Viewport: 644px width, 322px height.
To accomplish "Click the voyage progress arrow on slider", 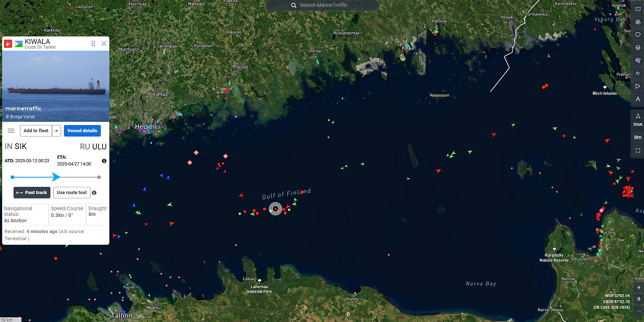I will point(56,177).
